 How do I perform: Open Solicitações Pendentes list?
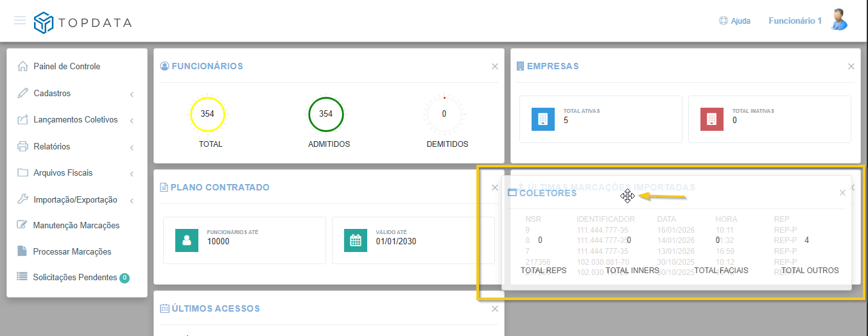[74, 278]
